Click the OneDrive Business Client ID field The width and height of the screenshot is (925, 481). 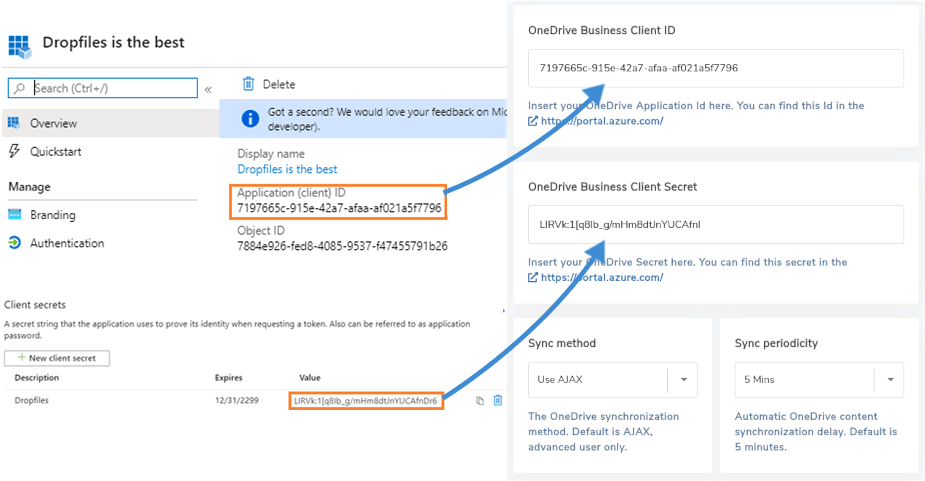[715, 68]
